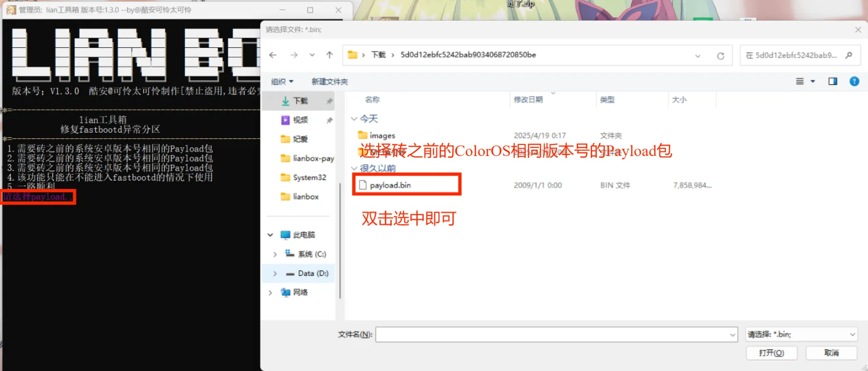Open the 组织 menu
Screen dimensions: 868x371
click(282, 81)
